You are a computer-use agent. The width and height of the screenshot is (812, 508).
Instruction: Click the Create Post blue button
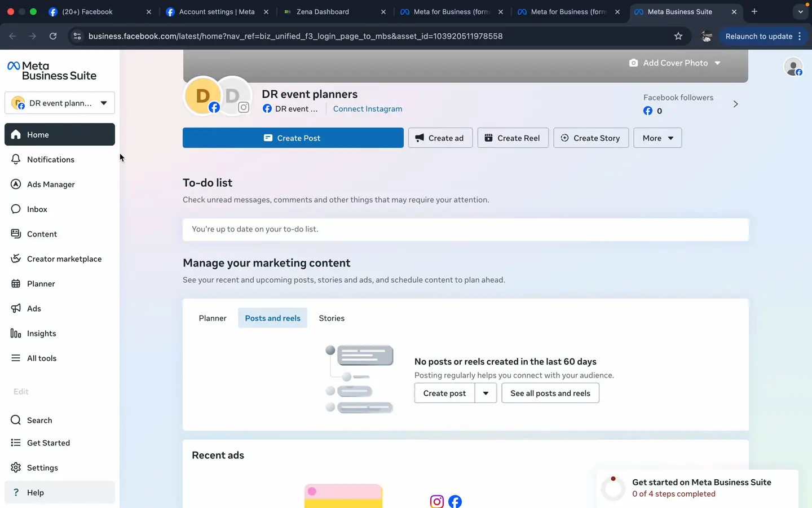click(293, 138)
